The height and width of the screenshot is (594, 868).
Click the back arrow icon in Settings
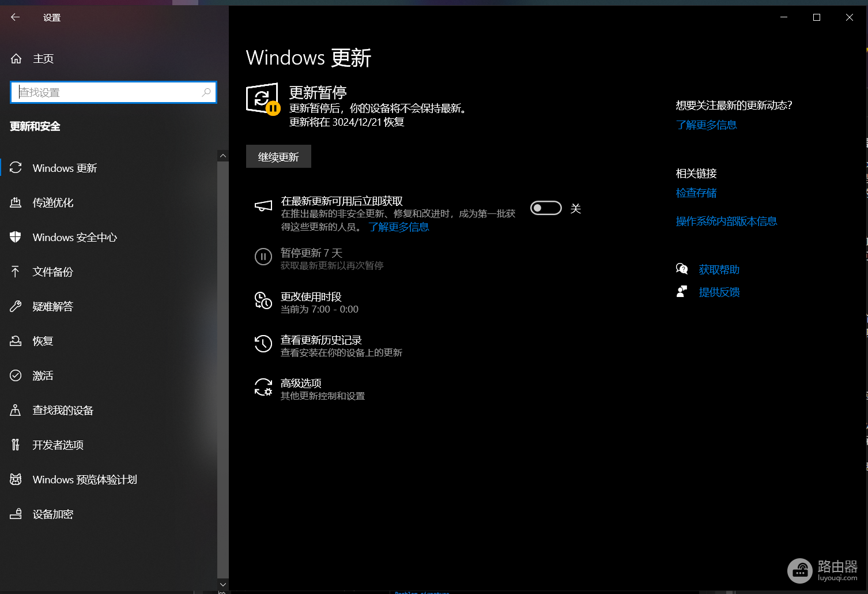coord(16,17)
